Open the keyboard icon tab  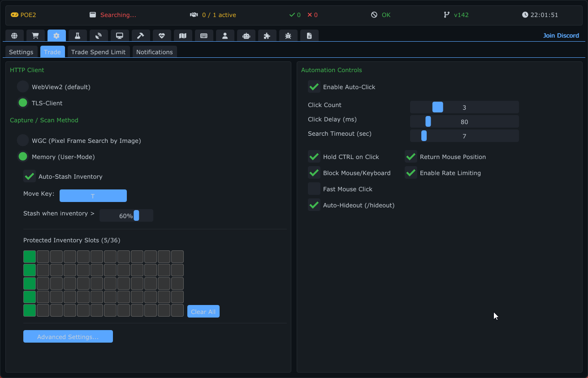(204, 36)
